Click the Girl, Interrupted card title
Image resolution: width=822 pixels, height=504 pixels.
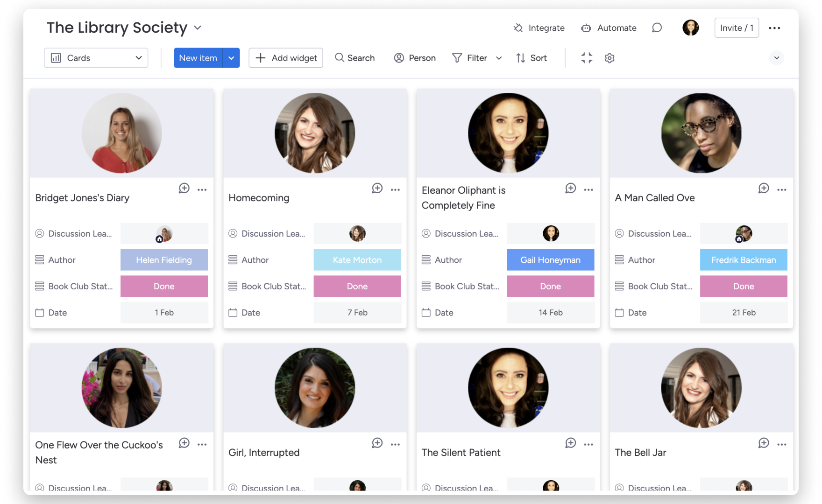click(x=264, y=453)
